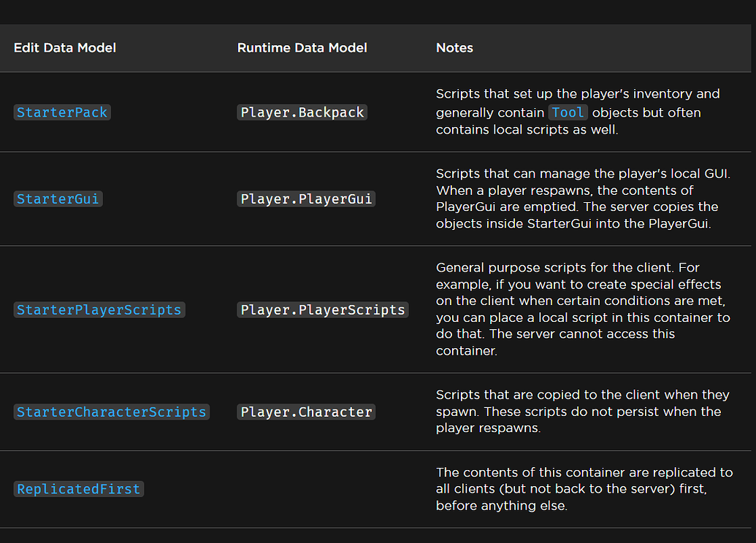Select the Player.PlayerScripts code snippet
This screenshot has width=756, height=543.
(x=322, y=309)
